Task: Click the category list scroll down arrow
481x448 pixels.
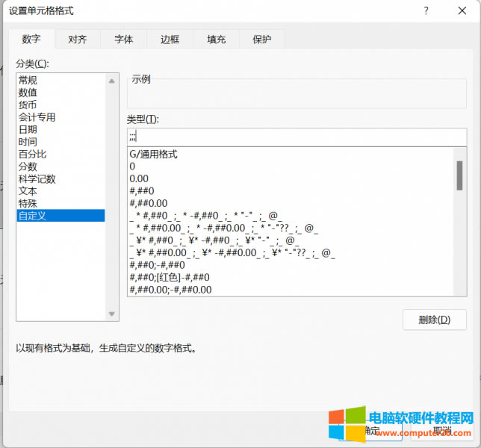Action: click(112, 314)
